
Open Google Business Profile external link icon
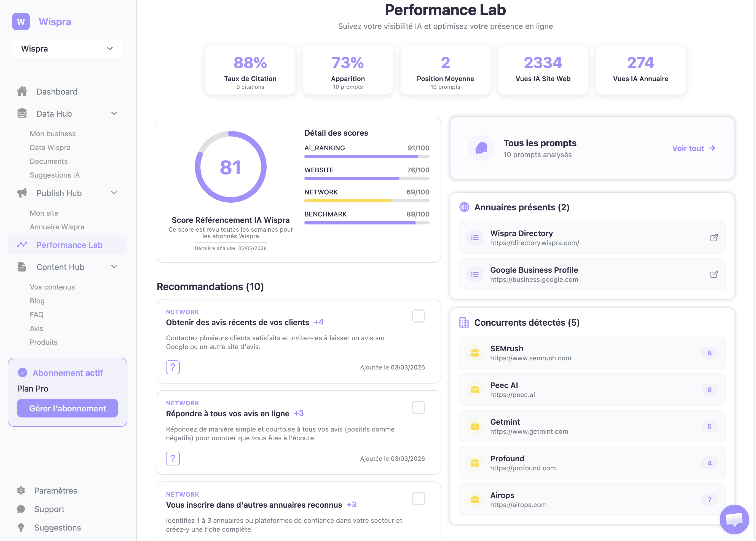click(x=714, y=274)
